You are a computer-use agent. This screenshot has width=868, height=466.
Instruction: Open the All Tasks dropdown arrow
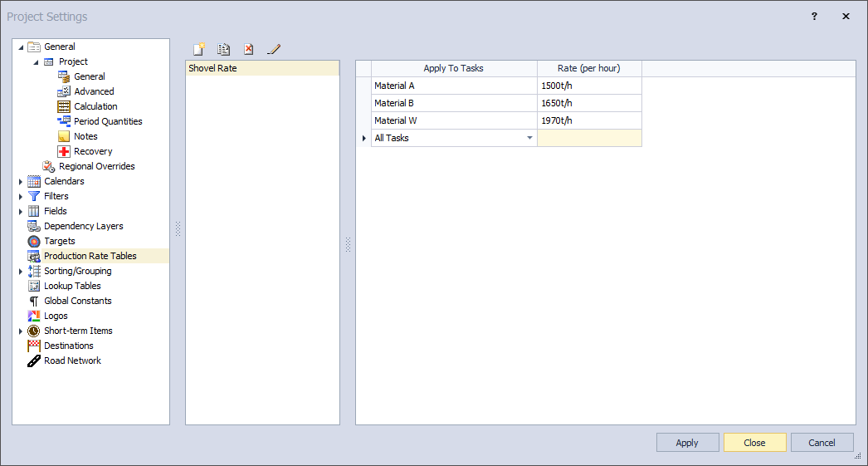[530, 138]
